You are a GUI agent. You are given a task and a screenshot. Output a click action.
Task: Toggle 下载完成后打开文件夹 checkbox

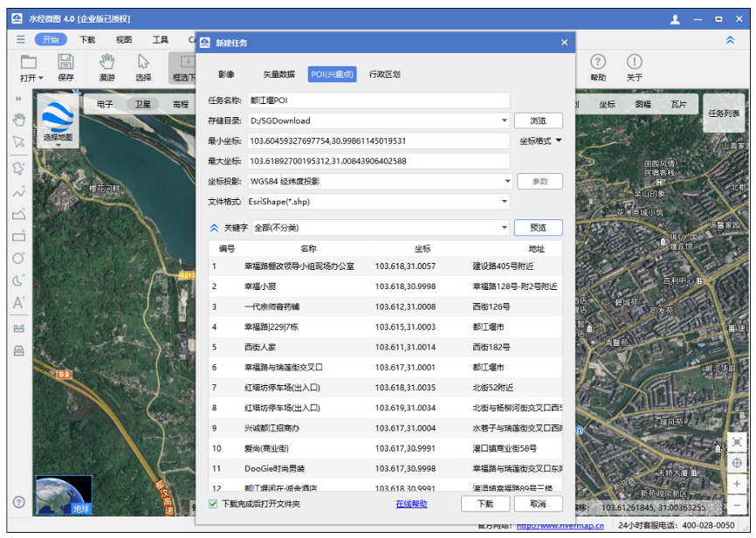click(214, 504)
